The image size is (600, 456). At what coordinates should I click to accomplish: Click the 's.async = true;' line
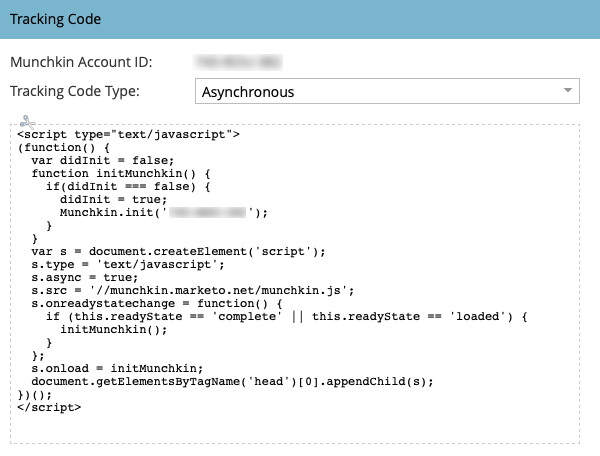coord(85,277)
